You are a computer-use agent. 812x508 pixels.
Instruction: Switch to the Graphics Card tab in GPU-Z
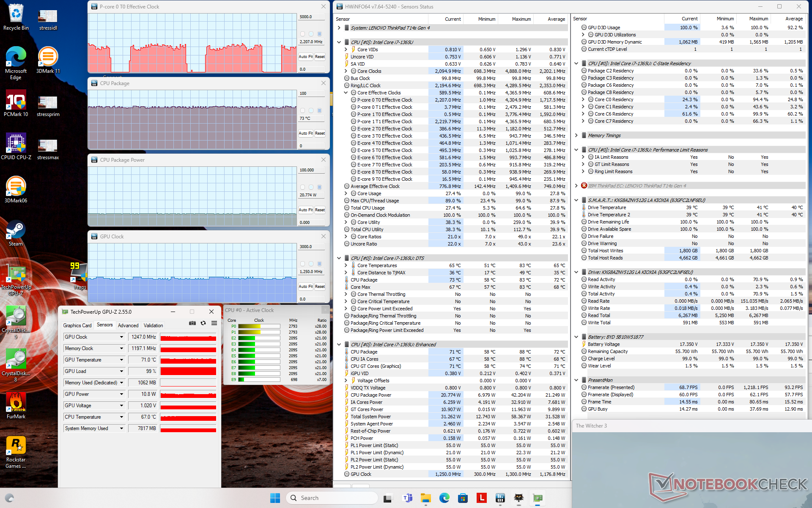(77, 326)
